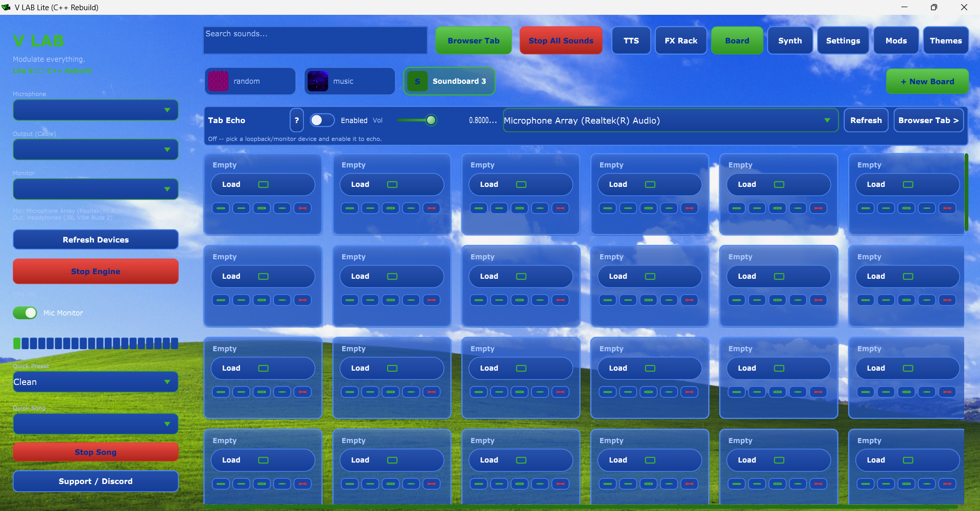The width and height of the screenshot is (980, 511).
Task: Click the Browser Tab > button
Action: coord(928,120)
